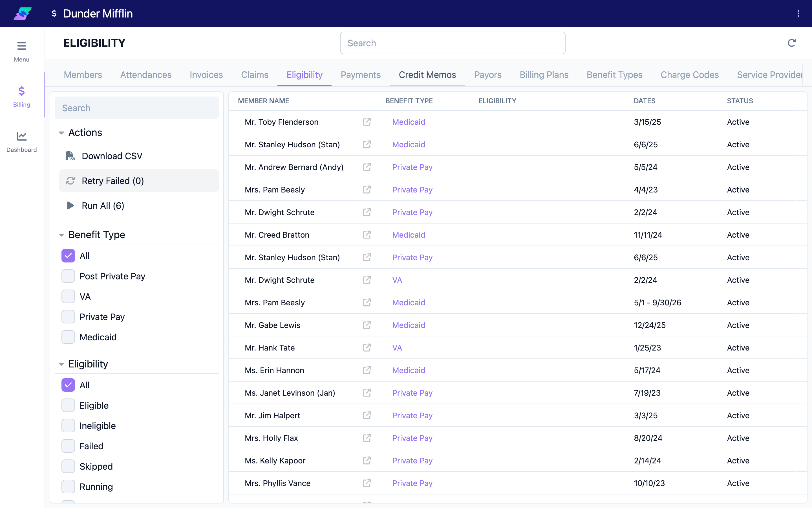The width and height of the screenshot is (812, 508).
Task: Click Medicaid link for Toby Flenderson
Action: (409, 122)
